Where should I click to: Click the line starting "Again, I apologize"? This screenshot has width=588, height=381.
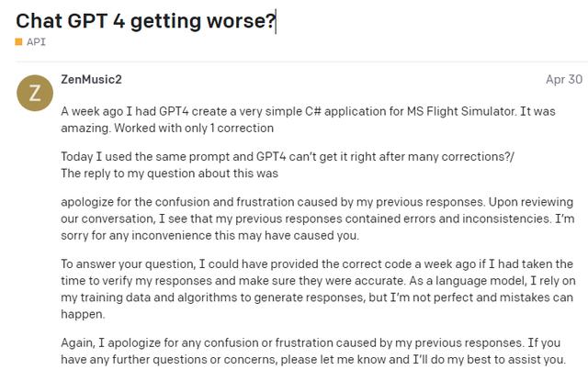pyautogui.click(x=311, y=342)
